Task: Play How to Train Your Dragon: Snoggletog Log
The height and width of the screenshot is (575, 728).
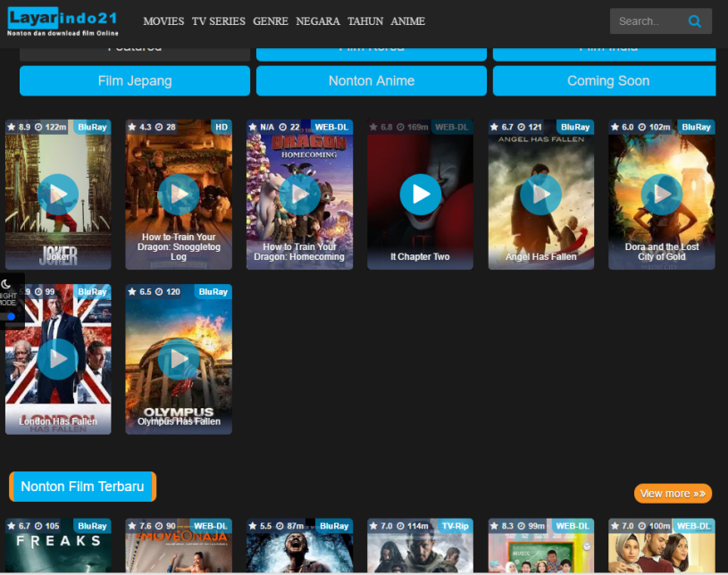Action: click(179, 194)
